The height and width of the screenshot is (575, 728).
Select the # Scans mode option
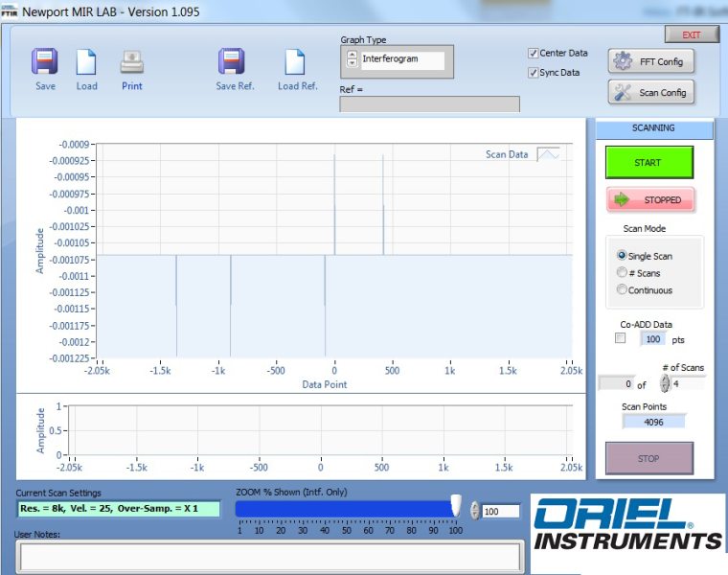[623, 273]
